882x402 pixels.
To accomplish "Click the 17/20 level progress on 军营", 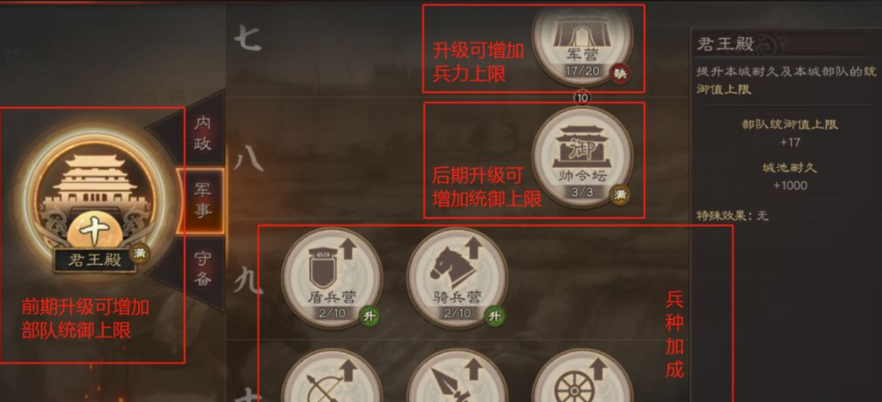I will point(582,72).
